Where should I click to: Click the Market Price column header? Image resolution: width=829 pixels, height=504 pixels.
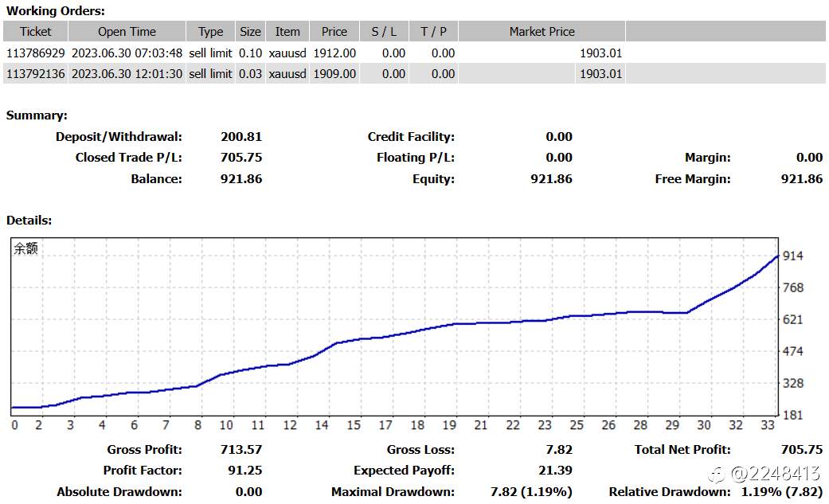[x=542, y=32]
